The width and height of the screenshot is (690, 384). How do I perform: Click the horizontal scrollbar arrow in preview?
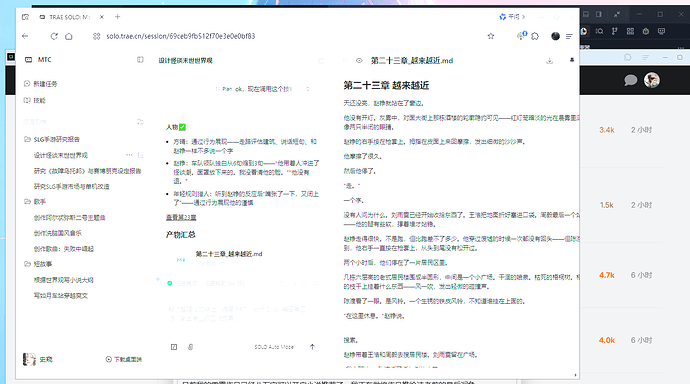[x=576, y=375]
